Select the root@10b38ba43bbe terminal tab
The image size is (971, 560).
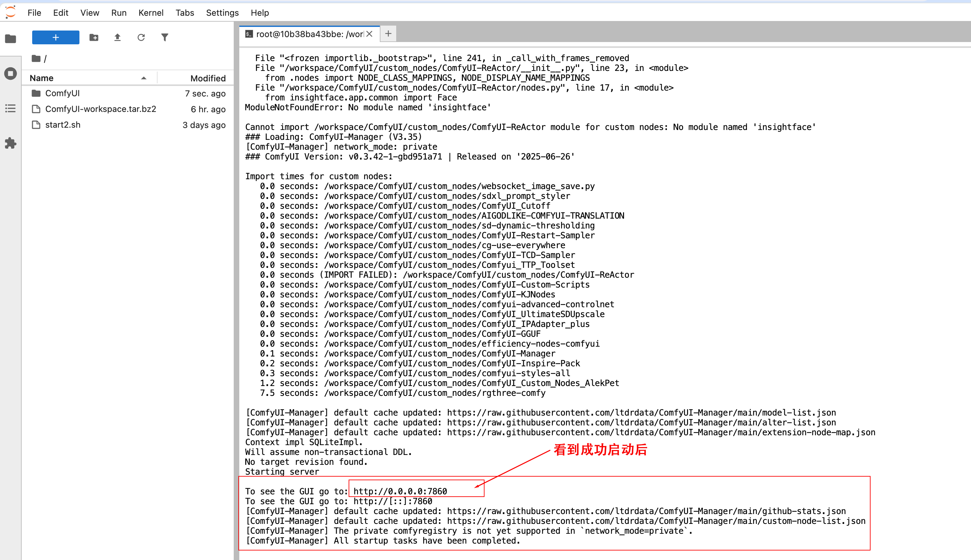[x=309, y=34]
